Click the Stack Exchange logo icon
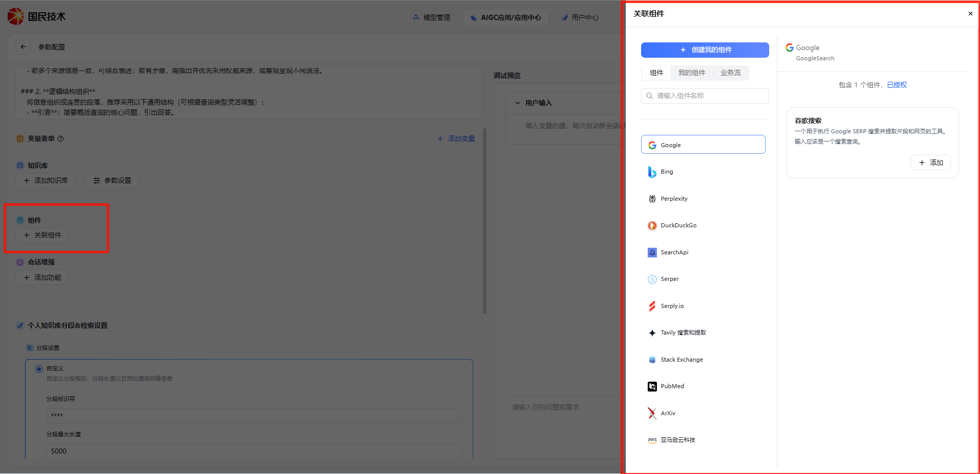The height and width of the screenshot is (474, 980). tap(652, 360)
